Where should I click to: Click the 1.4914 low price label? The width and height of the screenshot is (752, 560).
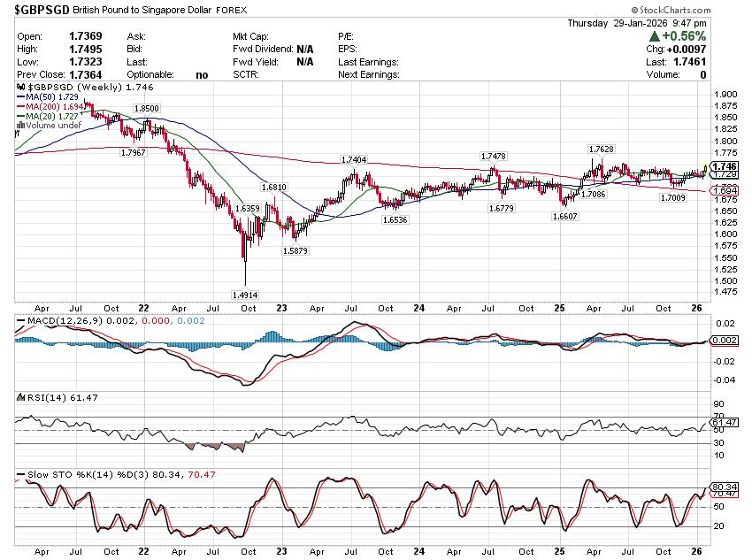coord(245,295)
